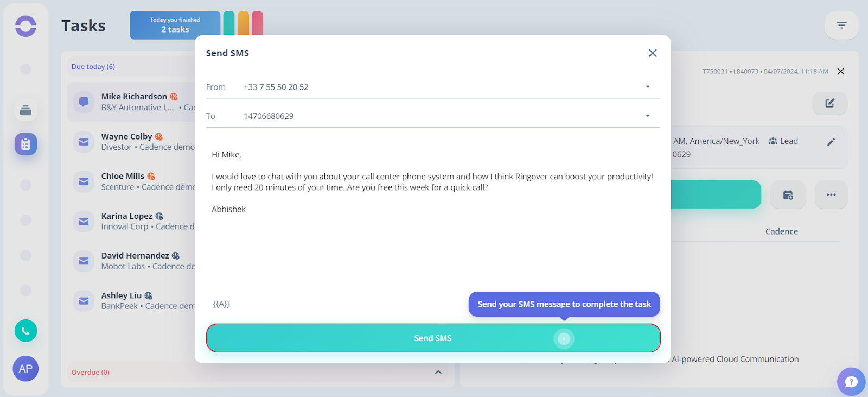Click globe icon next to Mike Richardson
Screen dimensions: 868x397
[174, 97]
